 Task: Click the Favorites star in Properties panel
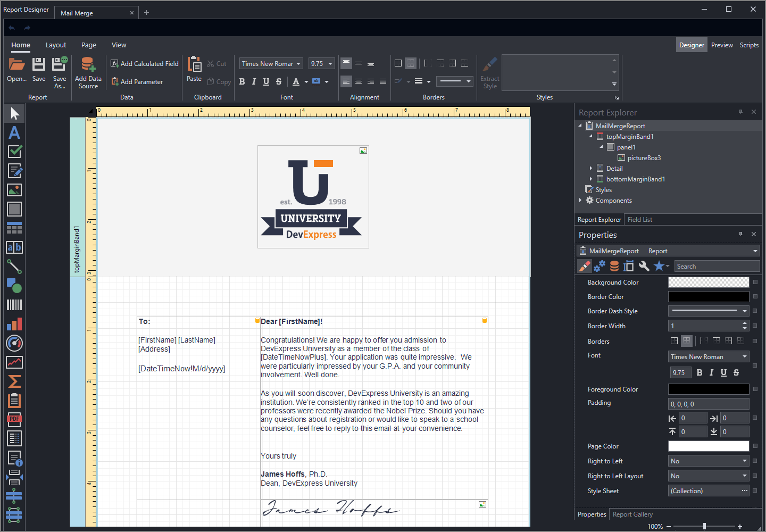click(659, 266)
